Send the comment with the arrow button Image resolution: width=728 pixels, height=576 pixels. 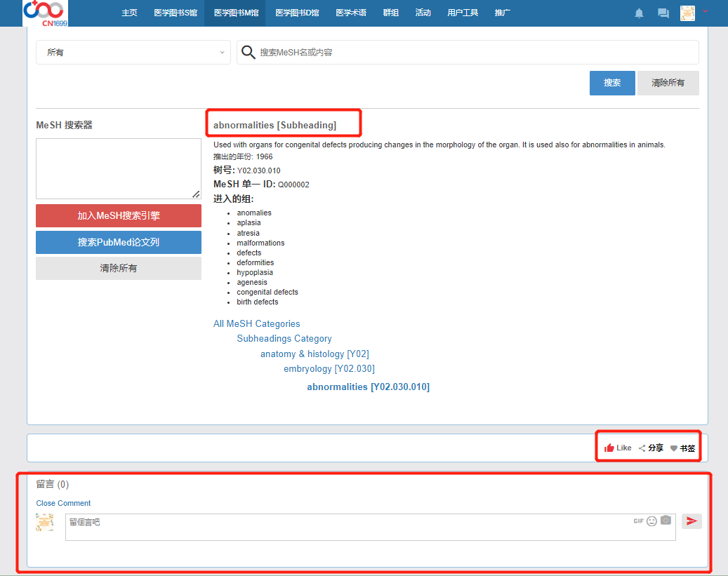[691, 521]
